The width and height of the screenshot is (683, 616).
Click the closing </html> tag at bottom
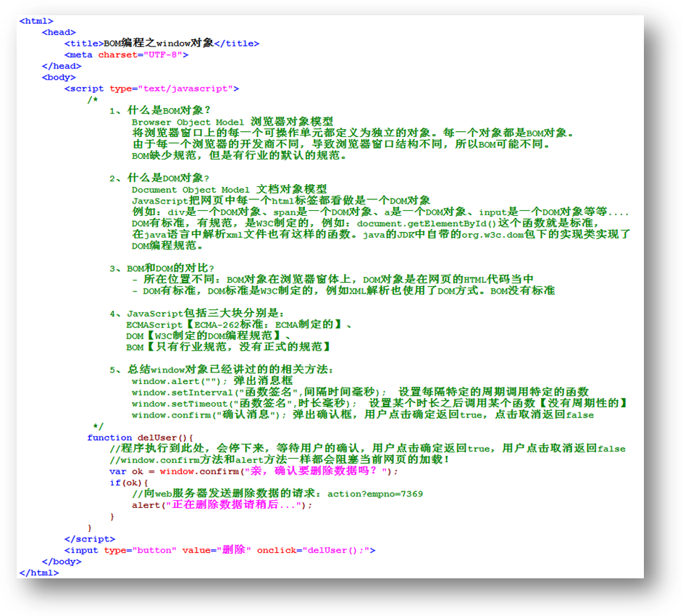(x=38, y=573)
